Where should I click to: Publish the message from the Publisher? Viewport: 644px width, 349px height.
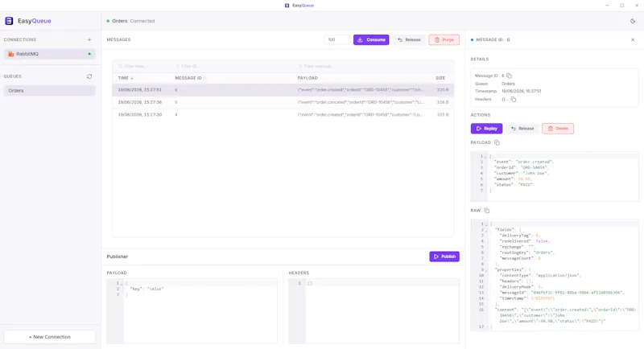444,257
